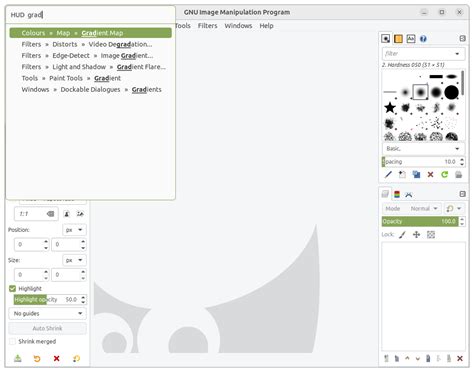
Task: Toggle Lock alpha channel checkerboard icon
Action: click(431, 235)
